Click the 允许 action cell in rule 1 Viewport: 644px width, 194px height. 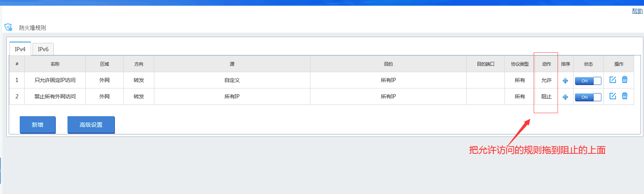(x=546, y=80)
